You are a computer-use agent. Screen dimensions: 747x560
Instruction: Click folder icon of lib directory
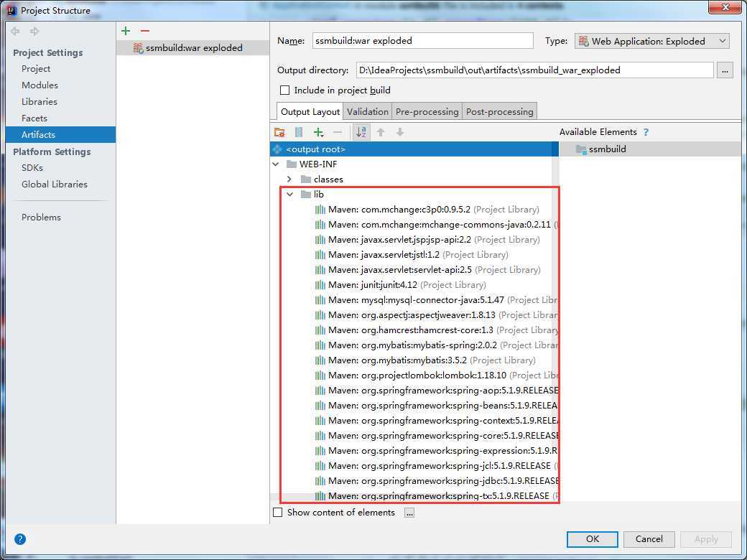pos(306,195)
